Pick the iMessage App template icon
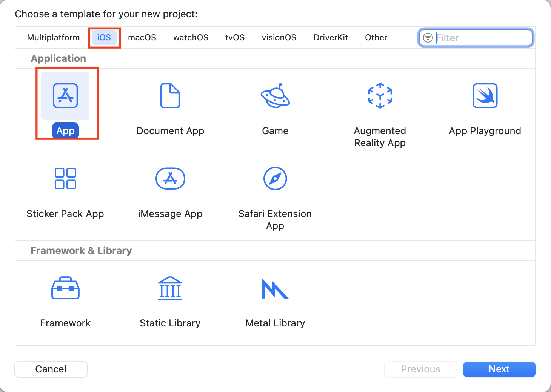Image resolution: width=551 pixels, height=392 pixels. [x=170, y=179]
